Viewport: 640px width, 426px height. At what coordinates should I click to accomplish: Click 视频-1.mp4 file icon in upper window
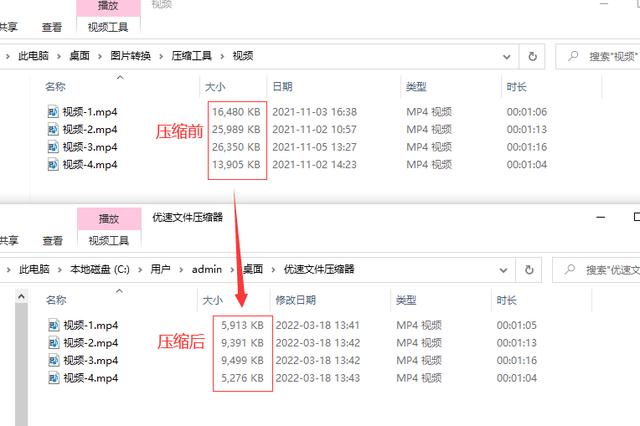53,111
